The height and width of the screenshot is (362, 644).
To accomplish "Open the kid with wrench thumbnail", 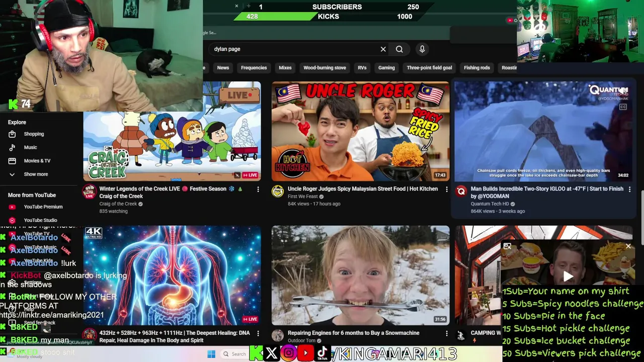I will coord(360,275).
